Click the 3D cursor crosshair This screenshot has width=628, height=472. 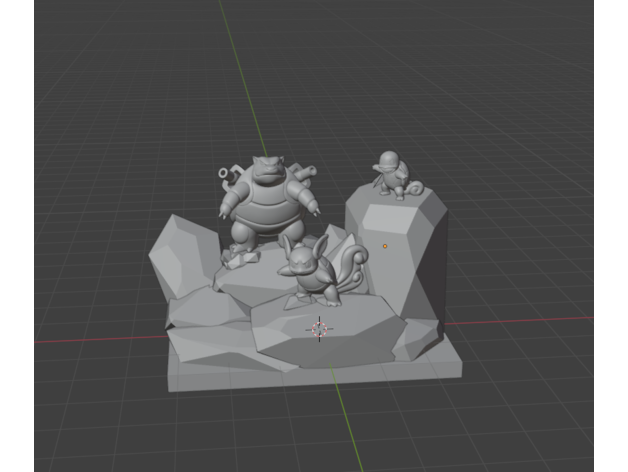tap(319, 328)
